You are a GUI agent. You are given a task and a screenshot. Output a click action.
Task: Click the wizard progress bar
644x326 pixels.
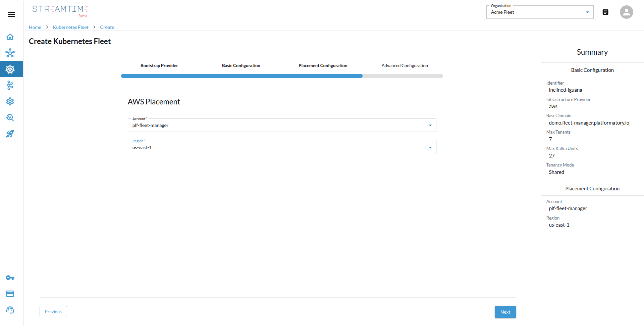coord(282,76)
